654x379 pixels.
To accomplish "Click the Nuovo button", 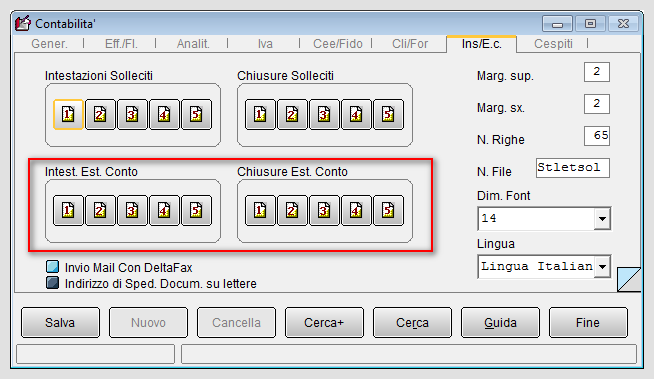I will [148, 322].
